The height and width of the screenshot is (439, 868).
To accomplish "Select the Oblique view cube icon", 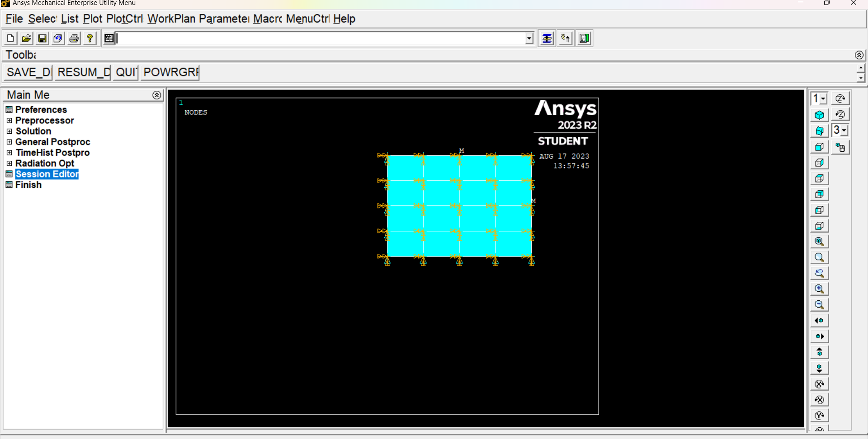I will pos(819,131).
